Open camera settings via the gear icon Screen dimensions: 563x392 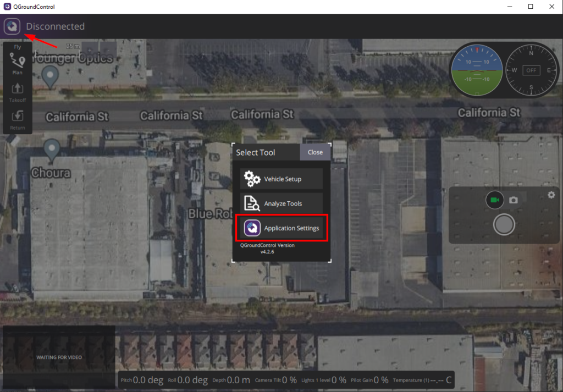[x=551, y=195]
